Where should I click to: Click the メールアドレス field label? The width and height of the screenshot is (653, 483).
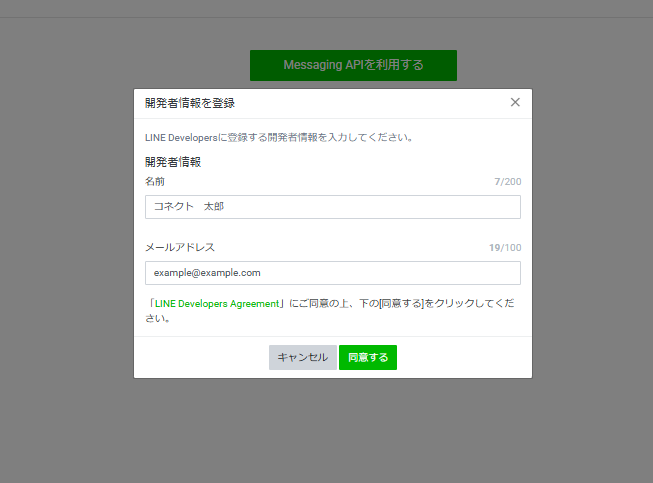click(180, 247)
